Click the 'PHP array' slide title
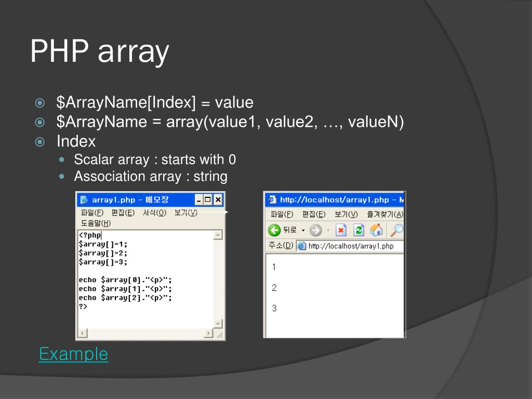The width and height of the screenshot is (532, 399). click(100, 51)
